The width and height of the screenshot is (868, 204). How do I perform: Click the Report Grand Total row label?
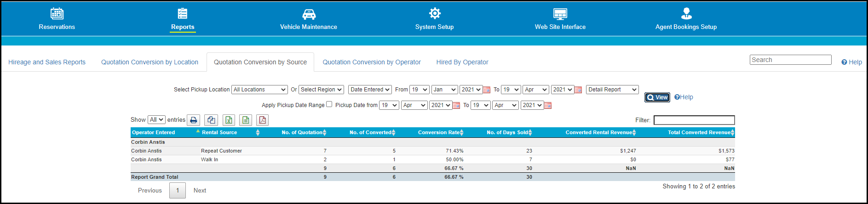155,177
